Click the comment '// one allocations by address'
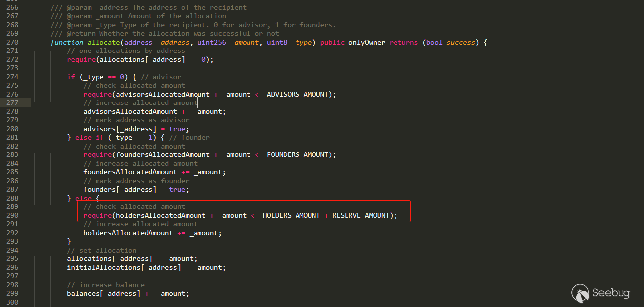644x307 pixels. click(126, 51)
